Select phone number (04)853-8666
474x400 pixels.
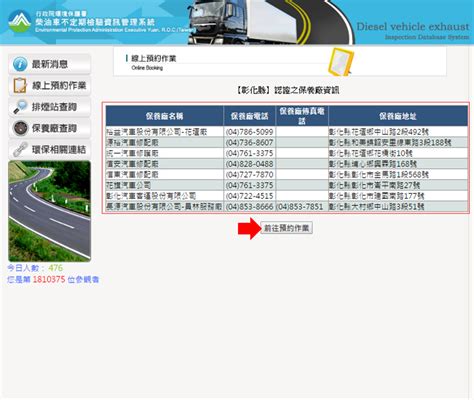point(249,206)
